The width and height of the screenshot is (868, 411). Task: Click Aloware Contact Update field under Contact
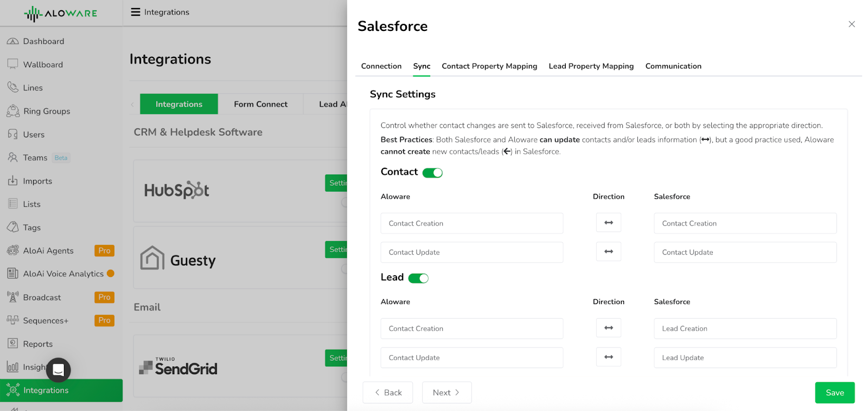point(472,252)
